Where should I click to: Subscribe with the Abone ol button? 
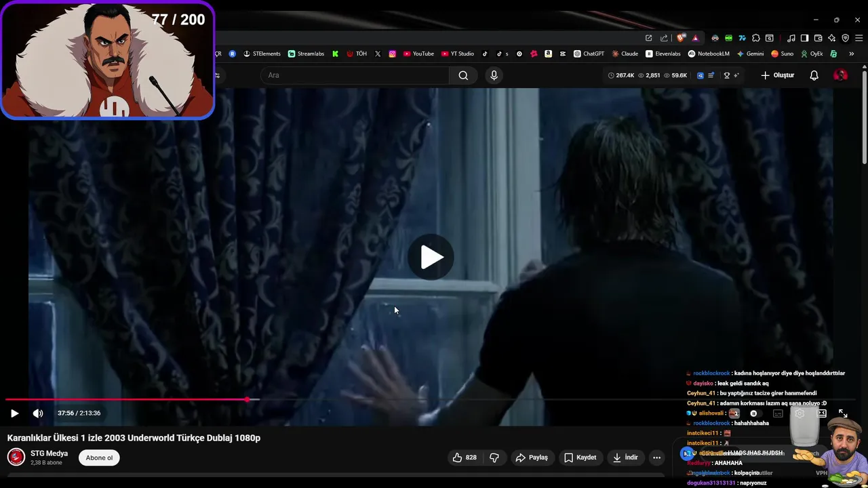99,457
